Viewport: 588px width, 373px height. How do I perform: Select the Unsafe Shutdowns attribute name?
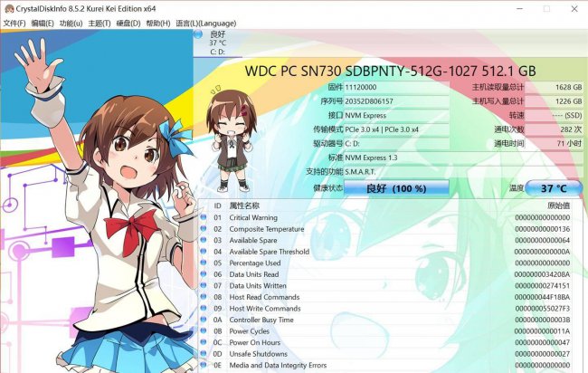click(259, 354)
